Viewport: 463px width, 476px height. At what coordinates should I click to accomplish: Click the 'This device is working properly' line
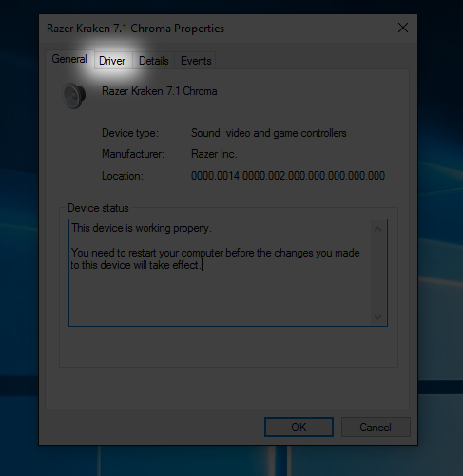pyautogui.click(x=142, y=228)
